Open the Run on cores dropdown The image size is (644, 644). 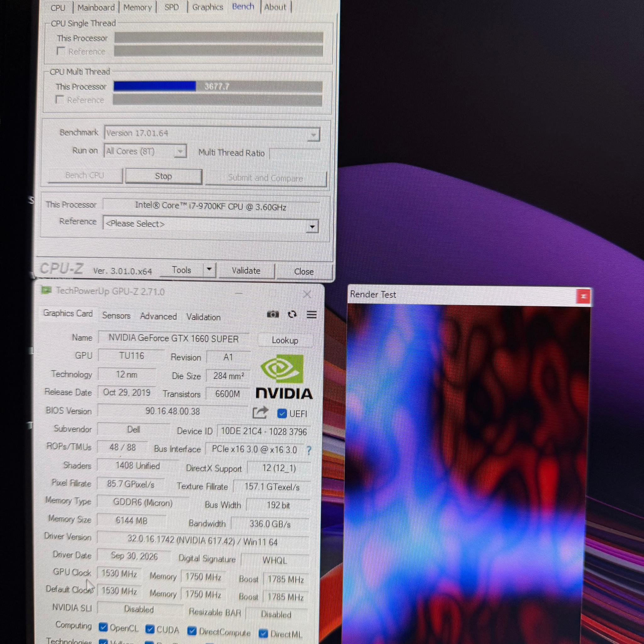[145, 152]
